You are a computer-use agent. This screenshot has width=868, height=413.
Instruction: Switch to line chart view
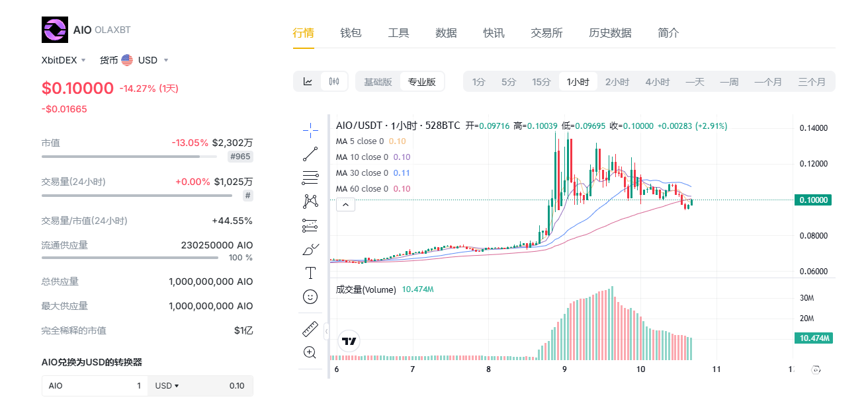[x=308, y=82]
